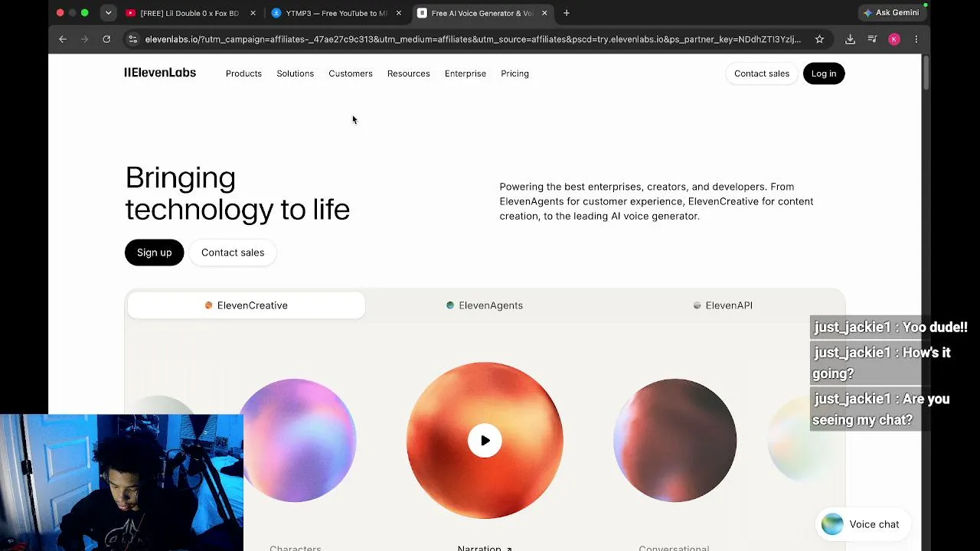
Task: Open the media controls icon
Action: [x=872, y=39]
